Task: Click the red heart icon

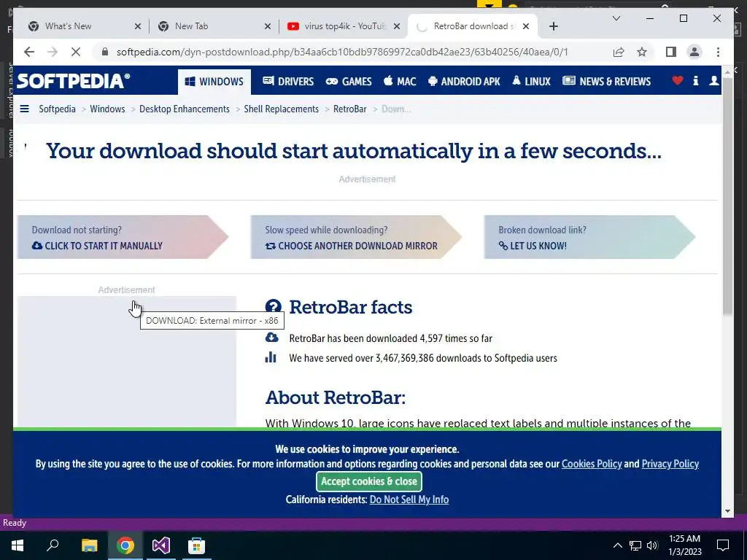Action: [x=678, y=80]
